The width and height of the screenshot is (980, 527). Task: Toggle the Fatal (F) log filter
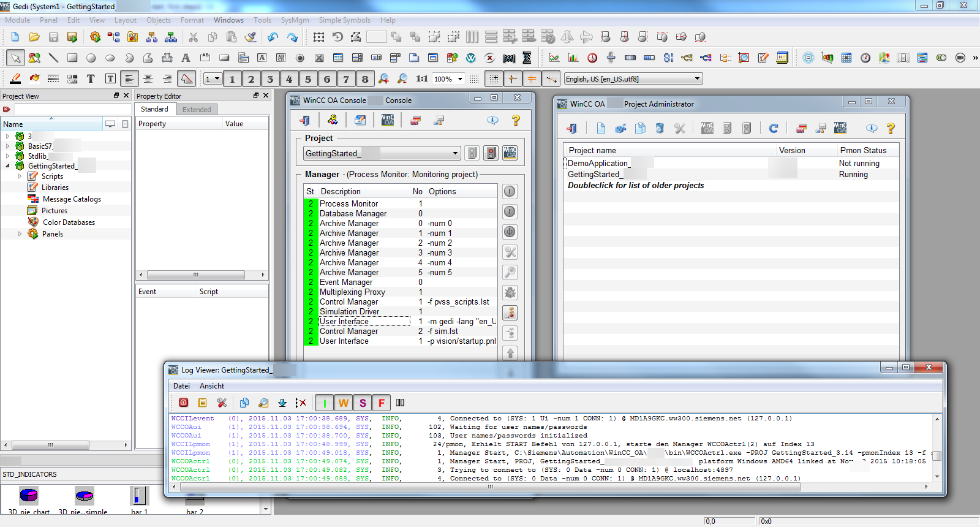coord(381,403)
